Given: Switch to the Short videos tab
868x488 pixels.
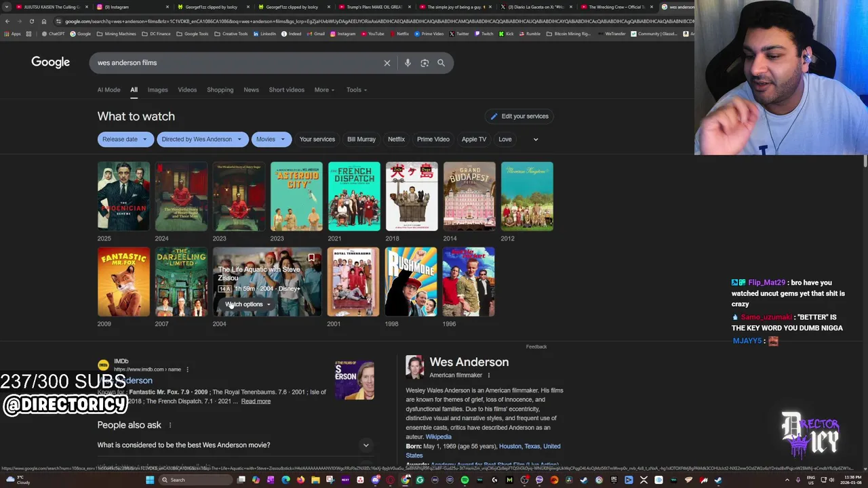Looking at the screenshot, I should tap(286, 90).
